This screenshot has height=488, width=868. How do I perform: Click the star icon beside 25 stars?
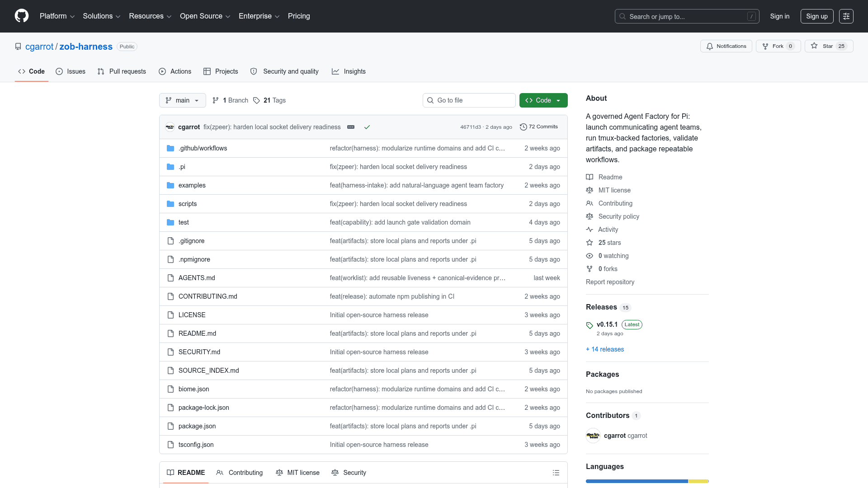[590, 243]
